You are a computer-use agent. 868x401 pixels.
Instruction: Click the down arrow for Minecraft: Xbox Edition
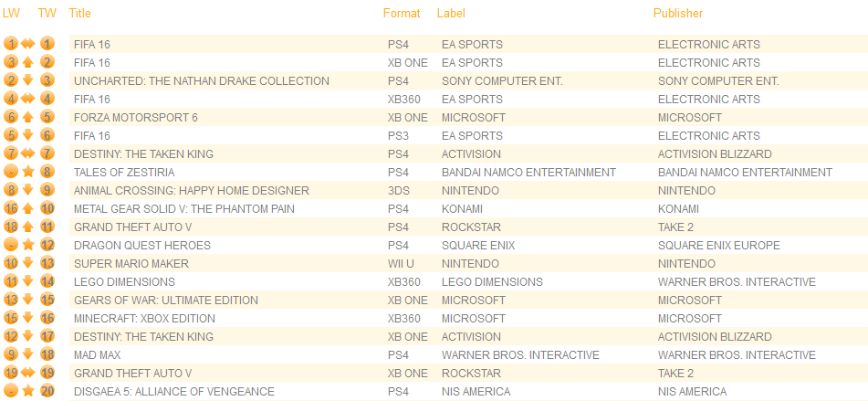point(27,319)
